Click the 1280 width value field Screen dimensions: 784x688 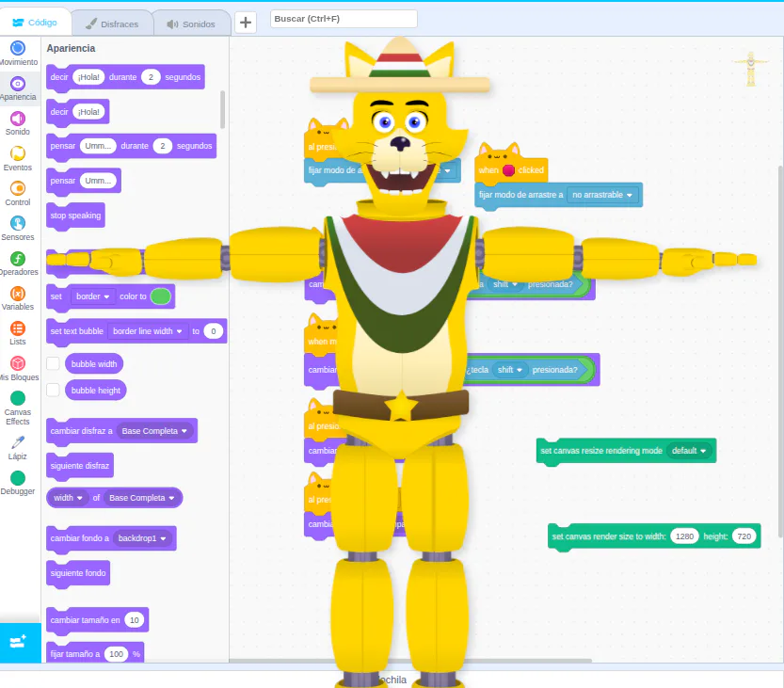point(684,536)
